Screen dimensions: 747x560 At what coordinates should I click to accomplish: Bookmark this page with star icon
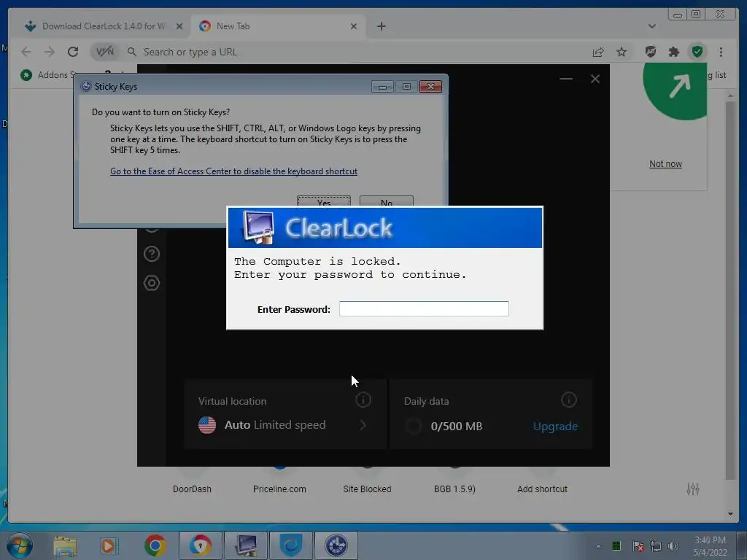(622, 52)
